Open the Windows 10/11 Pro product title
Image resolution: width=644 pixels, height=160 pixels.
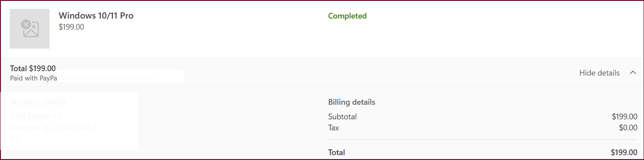pyautogui.click(x=96, y=15)
